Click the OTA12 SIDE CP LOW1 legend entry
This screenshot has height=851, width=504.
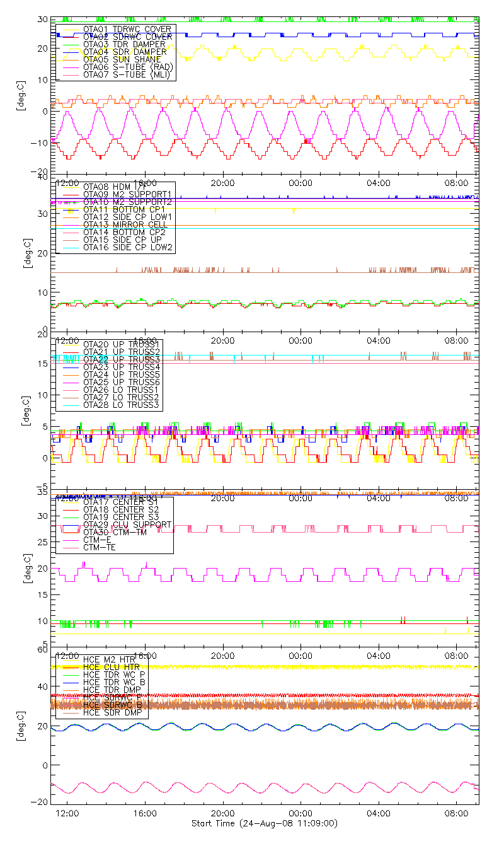point(129,217)
